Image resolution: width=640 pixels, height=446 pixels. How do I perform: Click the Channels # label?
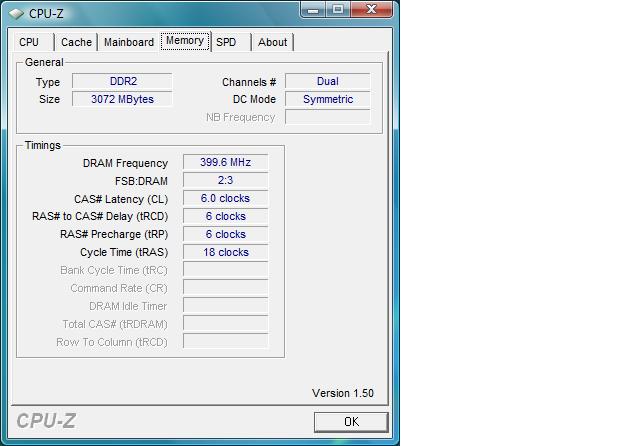coord(249,82)
